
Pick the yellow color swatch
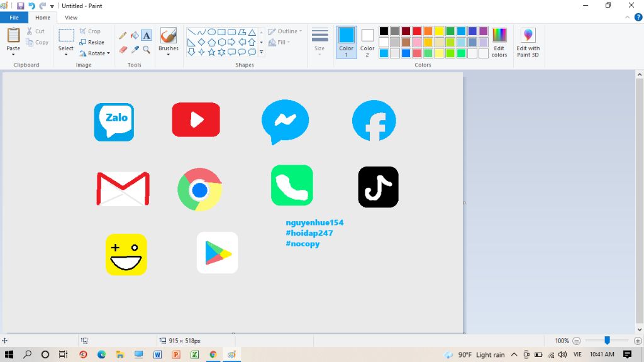[x=439, y=31]
